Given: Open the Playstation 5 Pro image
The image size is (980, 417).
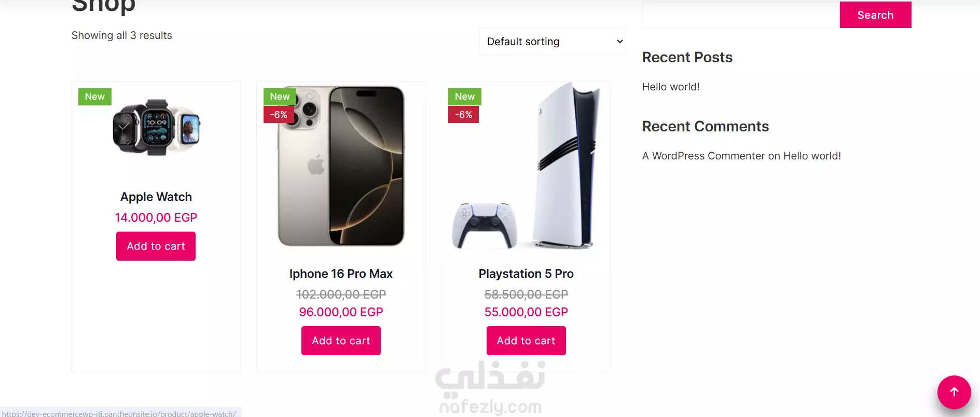Looking at the screenshot, I should point(526,166).
